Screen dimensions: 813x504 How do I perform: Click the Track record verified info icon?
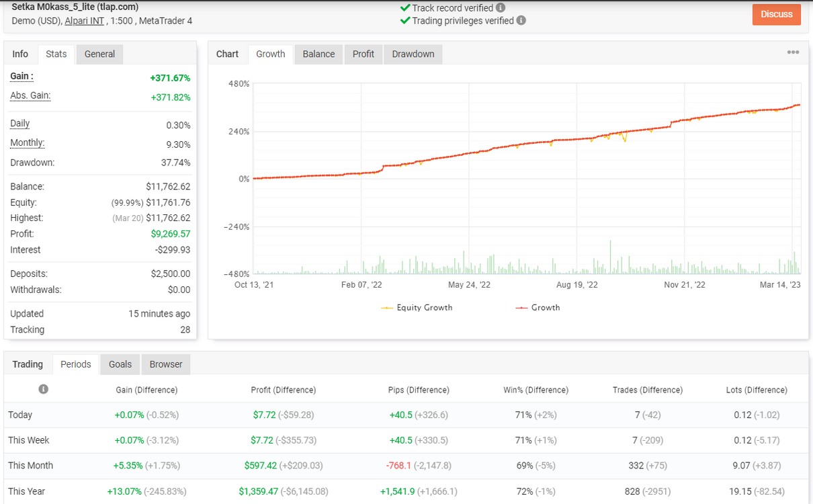point(501,8)
